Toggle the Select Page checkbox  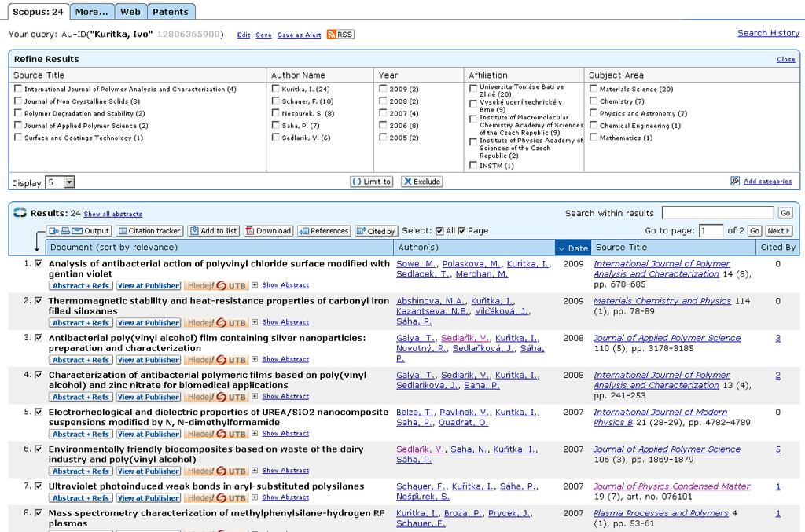coord(461,231)
